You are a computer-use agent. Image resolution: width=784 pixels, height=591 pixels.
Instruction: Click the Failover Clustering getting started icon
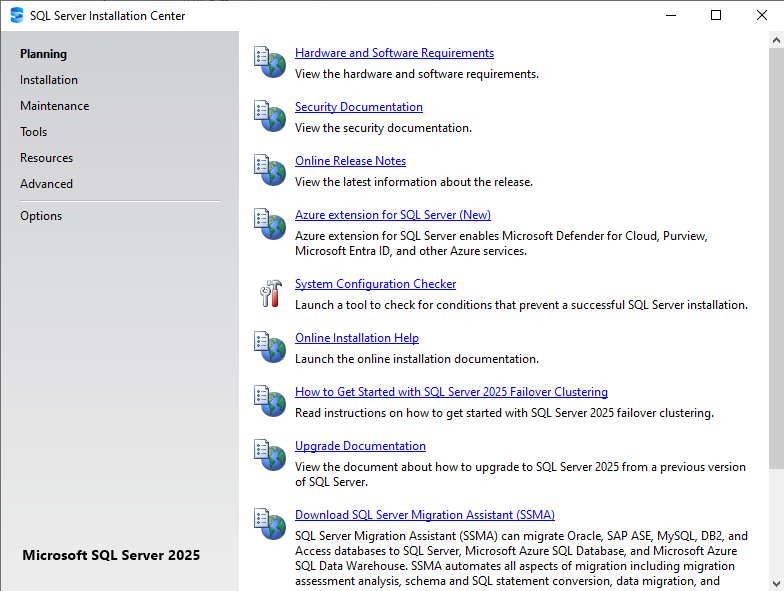tap(270, 401)
